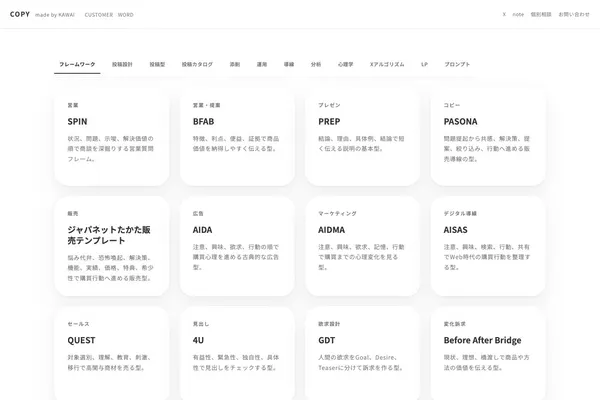Go to the CUSTOMER page
The height and width of the screenshot is (400, 600).
point(99,15)
